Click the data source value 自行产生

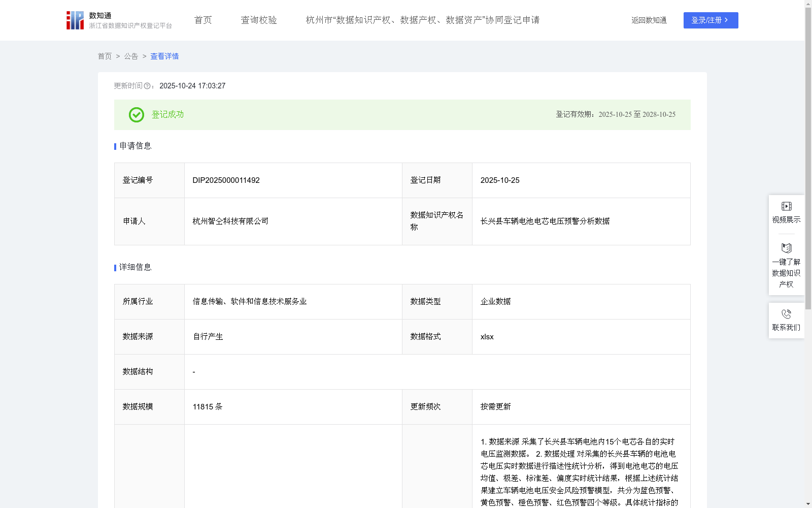208,337
